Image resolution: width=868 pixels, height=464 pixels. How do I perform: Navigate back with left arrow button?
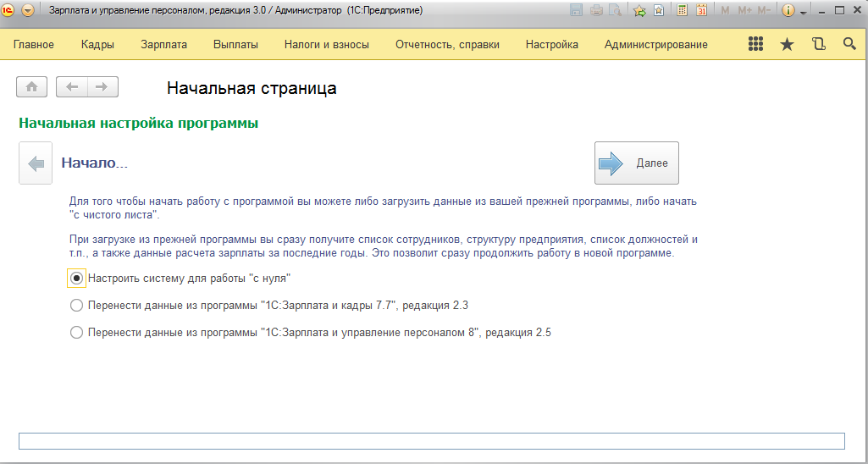pyautogui.click(x=72, y=87)
